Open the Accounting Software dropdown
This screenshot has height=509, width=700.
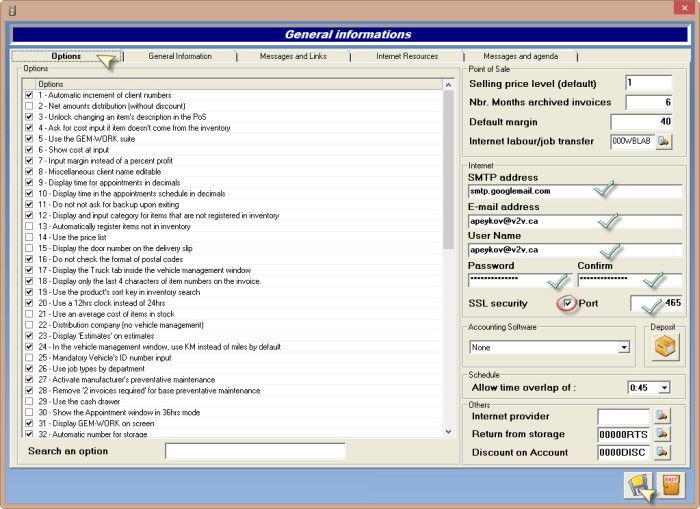pyautogui.click(x=624, y=347)
